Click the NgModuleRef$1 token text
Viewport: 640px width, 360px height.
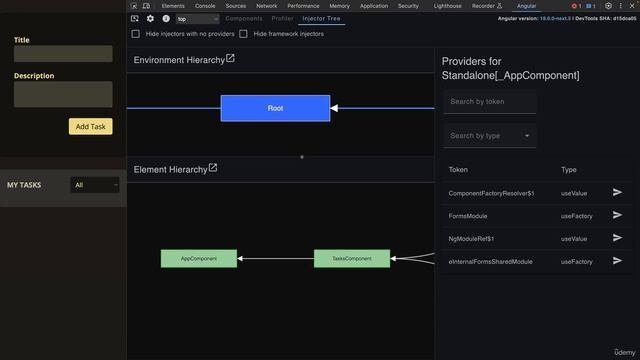click(471, 239)
